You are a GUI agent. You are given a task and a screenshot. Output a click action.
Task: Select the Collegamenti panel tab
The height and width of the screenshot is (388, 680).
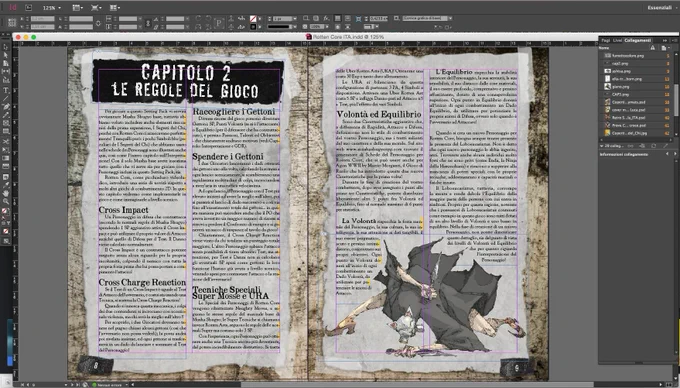click(x=638, y=40)
